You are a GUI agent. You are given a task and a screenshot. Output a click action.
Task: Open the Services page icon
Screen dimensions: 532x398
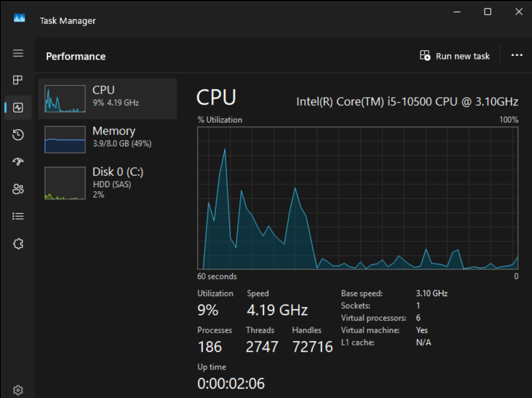[x=18, y=243]
